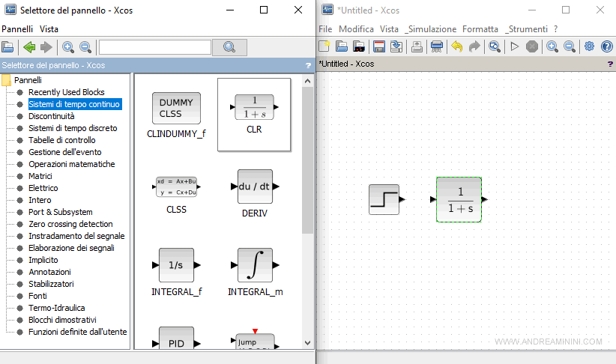This screenshot has width=616, height=364.
Task: Click the print icon in Xcos toolbar
Action: tap(437, 46)
